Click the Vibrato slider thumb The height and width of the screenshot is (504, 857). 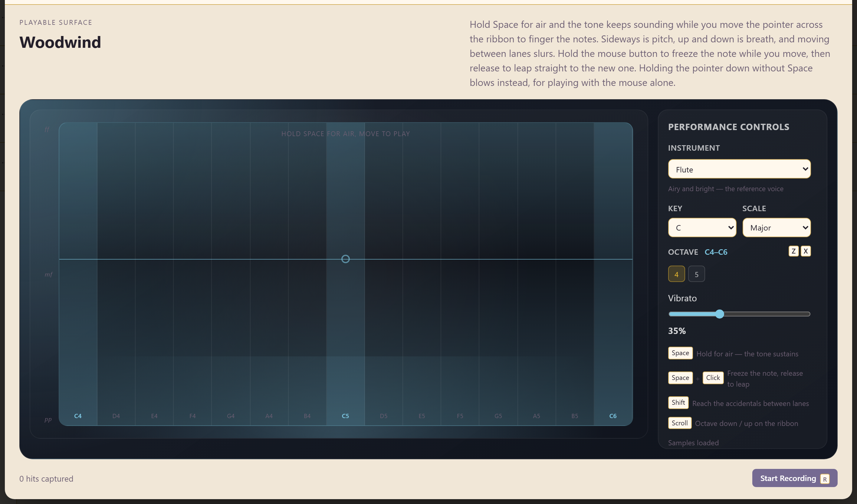point(719,314)
